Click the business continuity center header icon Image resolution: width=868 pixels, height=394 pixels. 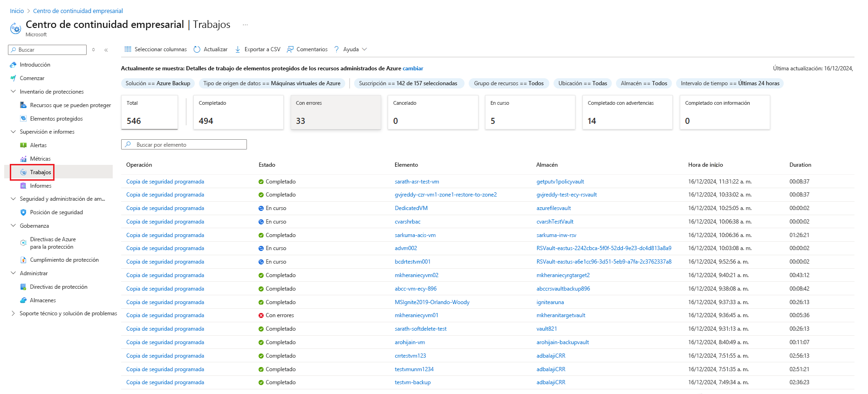click(x=15, y=28)
